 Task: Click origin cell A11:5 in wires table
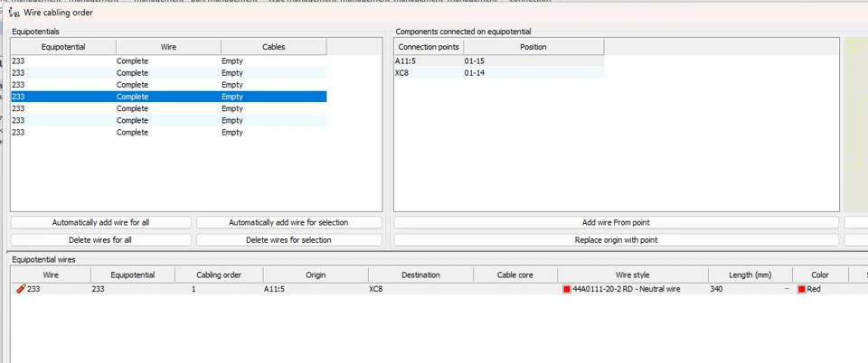pyautogui.click(x=276, y=289)
